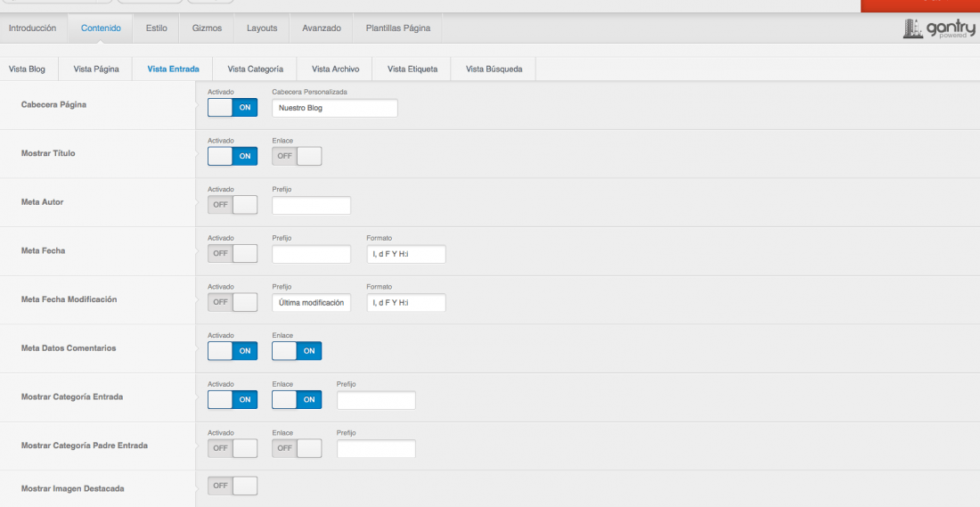
Task: Click the Meta Datos Comentarios label
Action: click(69, 348)
